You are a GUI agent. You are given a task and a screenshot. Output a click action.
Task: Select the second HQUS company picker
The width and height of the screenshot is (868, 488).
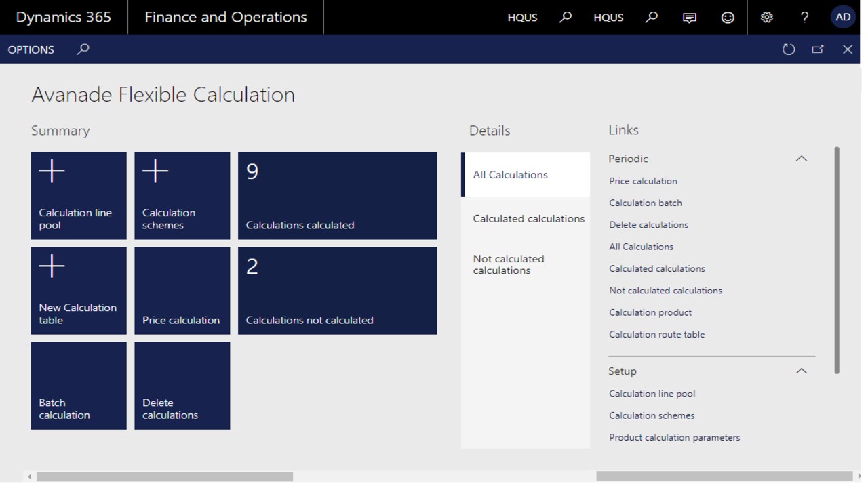click(608, 18)
